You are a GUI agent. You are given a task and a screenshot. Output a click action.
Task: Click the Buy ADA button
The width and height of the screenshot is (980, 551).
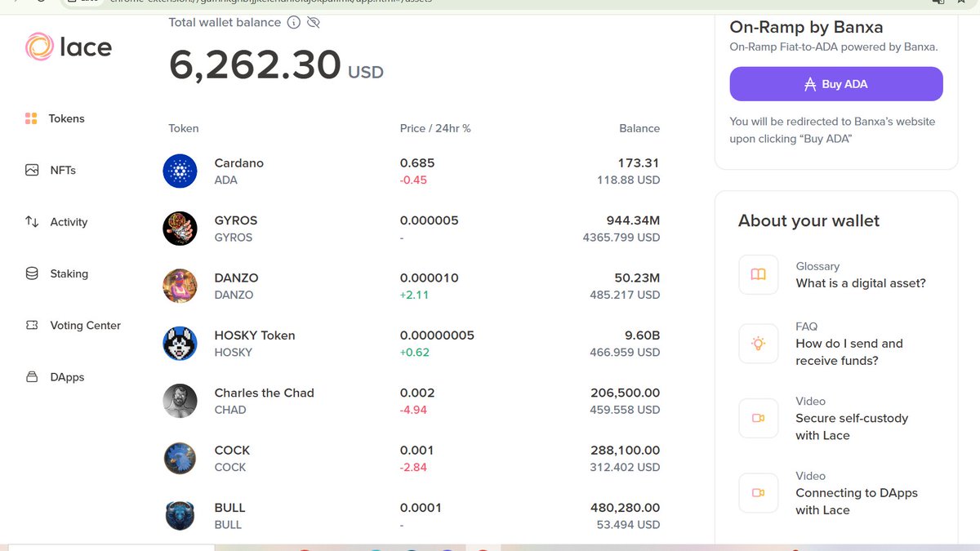click(836, 84)
